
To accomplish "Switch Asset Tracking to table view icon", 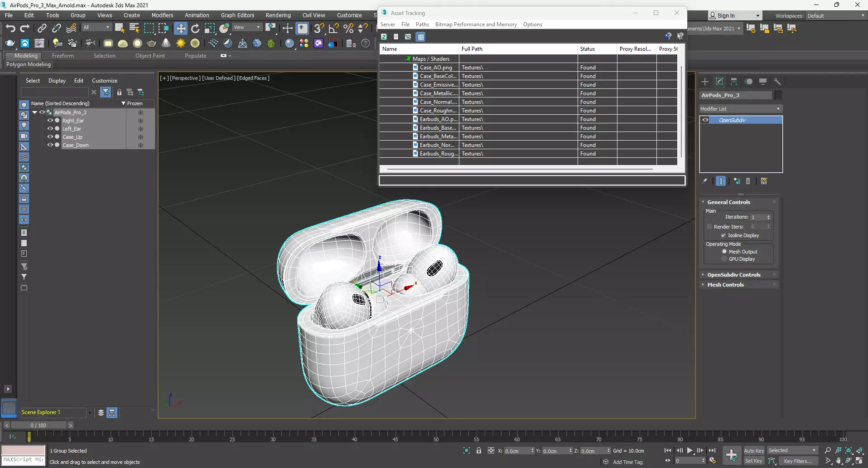I will (421, 37).
